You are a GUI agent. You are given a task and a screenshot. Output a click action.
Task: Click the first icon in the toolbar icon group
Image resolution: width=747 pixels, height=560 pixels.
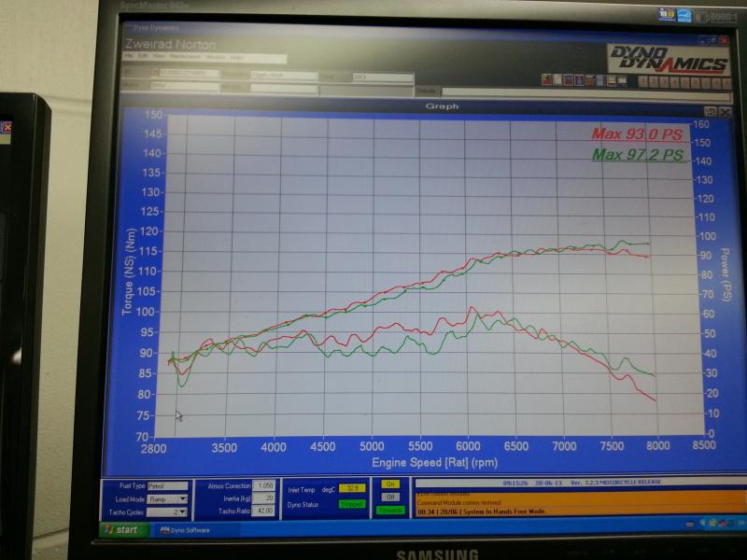pos(544,80)
